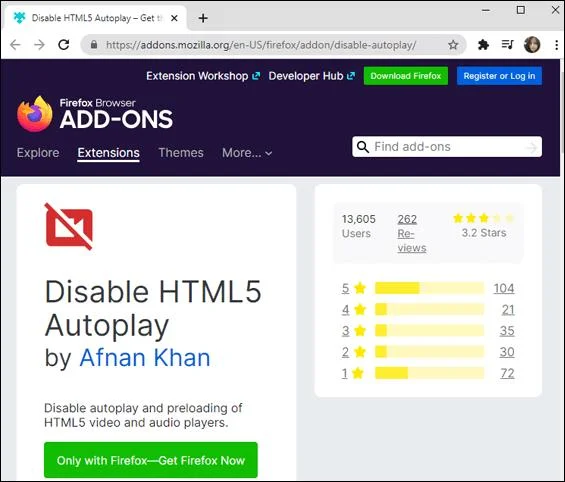
Task: Open the user profile avatar
Action: pos(532,45)
